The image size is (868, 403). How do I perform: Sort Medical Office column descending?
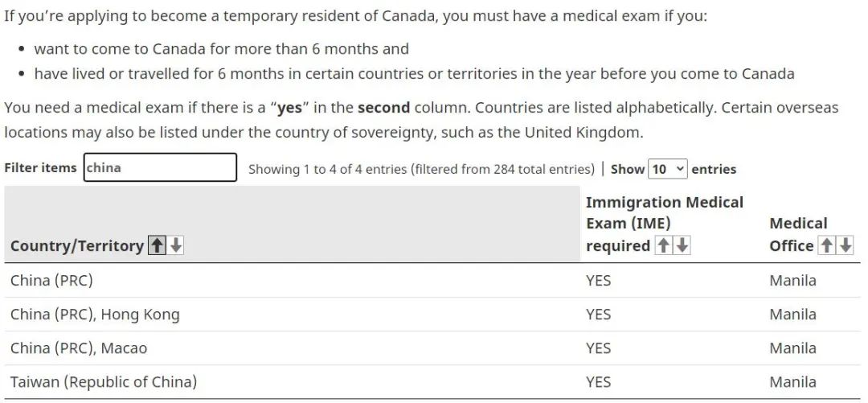point(845,245)
